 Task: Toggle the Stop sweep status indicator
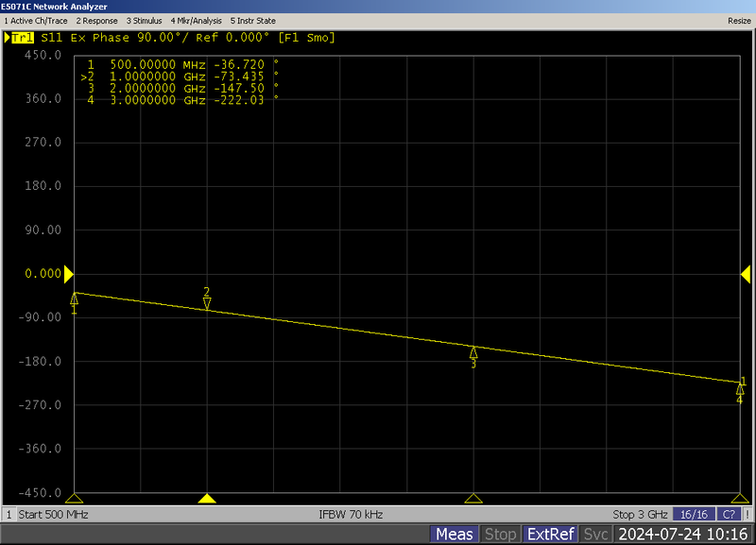click(501, 534)
